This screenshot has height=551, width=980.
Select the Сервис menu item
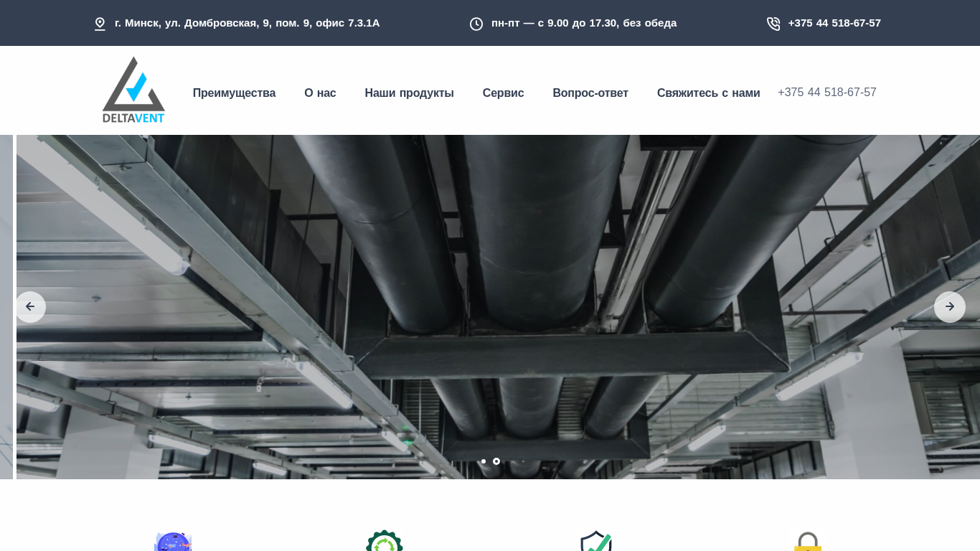(503, 93)
